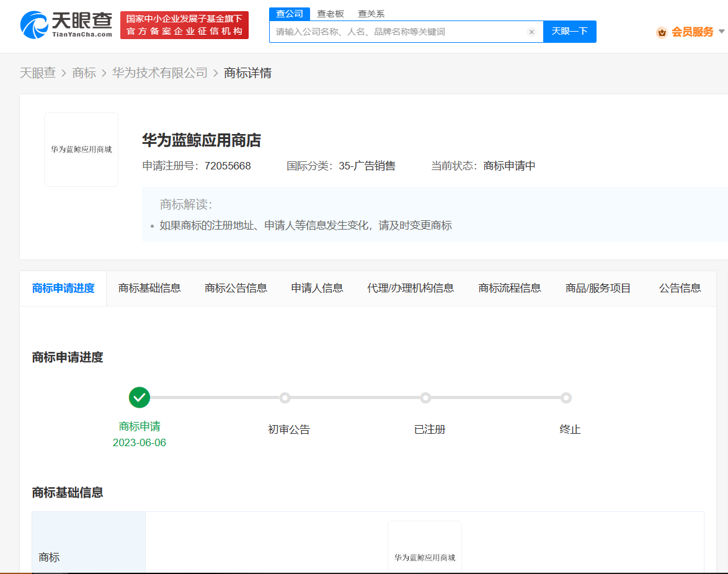This screenshot has width=728, height=574.
Task: Click the title 华为蓝鲸应用商店
Action: (x=202, y=140)
